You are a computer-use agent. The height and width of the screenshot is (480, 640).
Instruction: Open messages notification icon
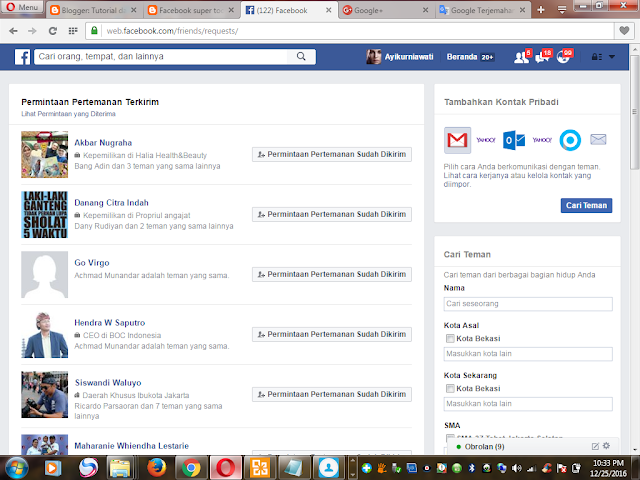543,57
